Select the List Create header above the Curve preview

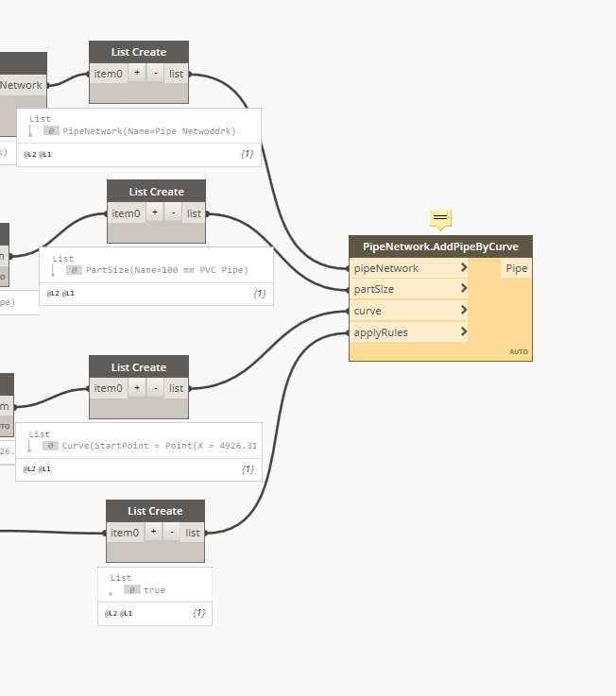point(139,367)
